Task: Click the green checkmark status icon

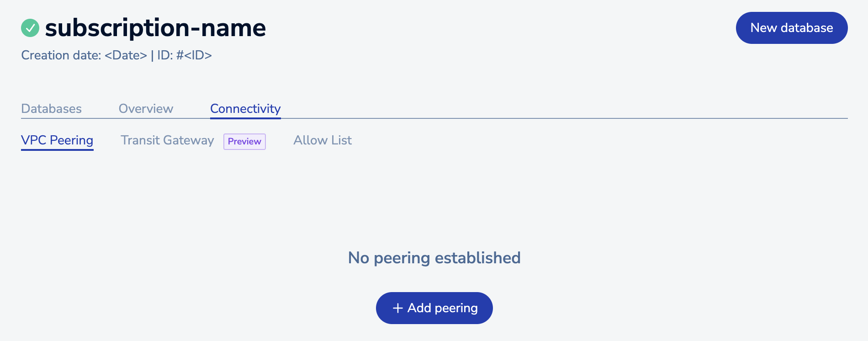Action: pos(30,28)
